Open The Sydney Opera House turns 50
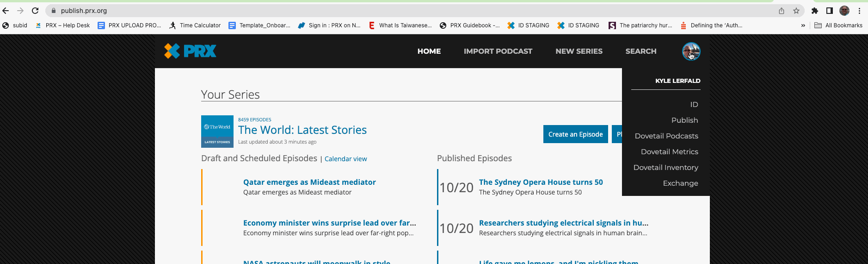868x264 pixels. pyautogui.click(x=541, y=182)
